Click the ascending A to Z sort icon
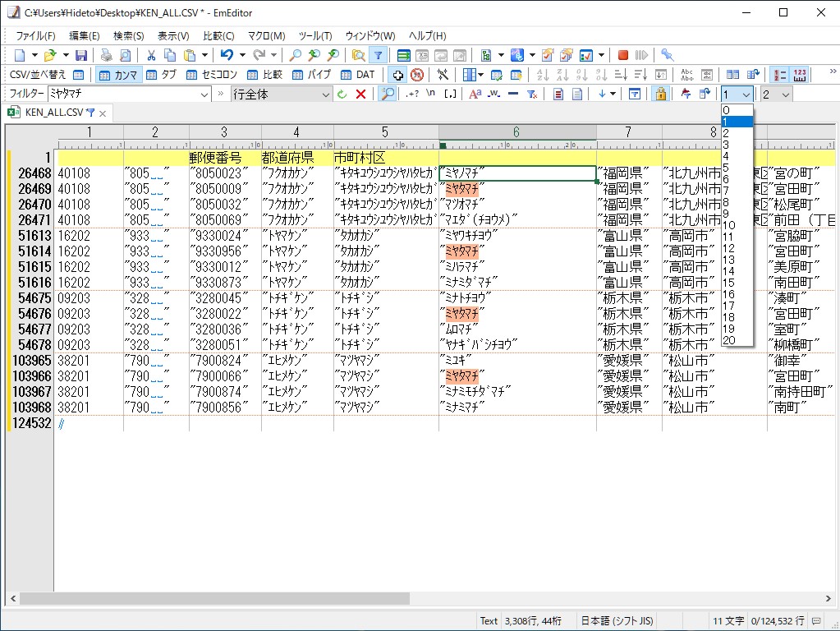 tap(543, 75)
